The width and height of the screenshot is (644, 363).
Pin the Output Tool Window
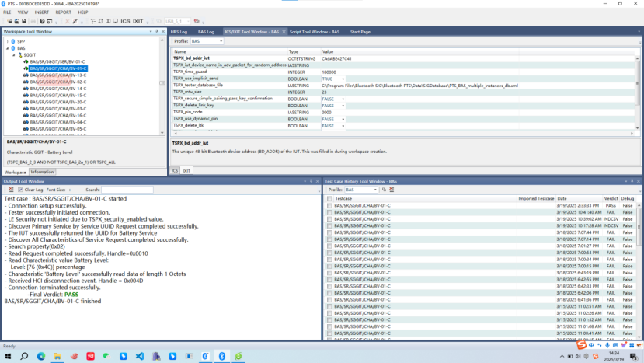(311, 181)
